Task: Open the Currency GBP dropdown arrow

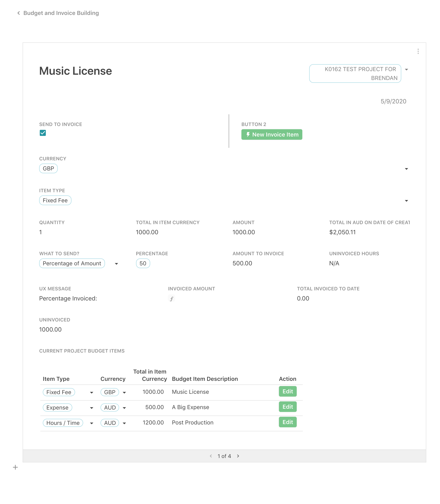Action: click(x=406, y=169)
